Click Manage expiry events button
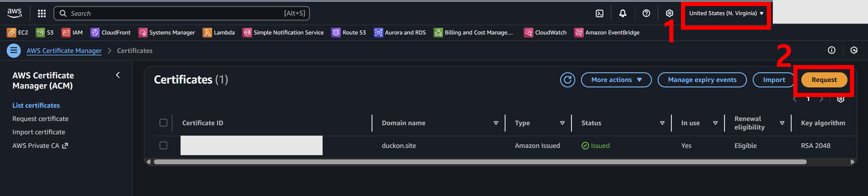 pyautogui.click(x=702, y=80)
